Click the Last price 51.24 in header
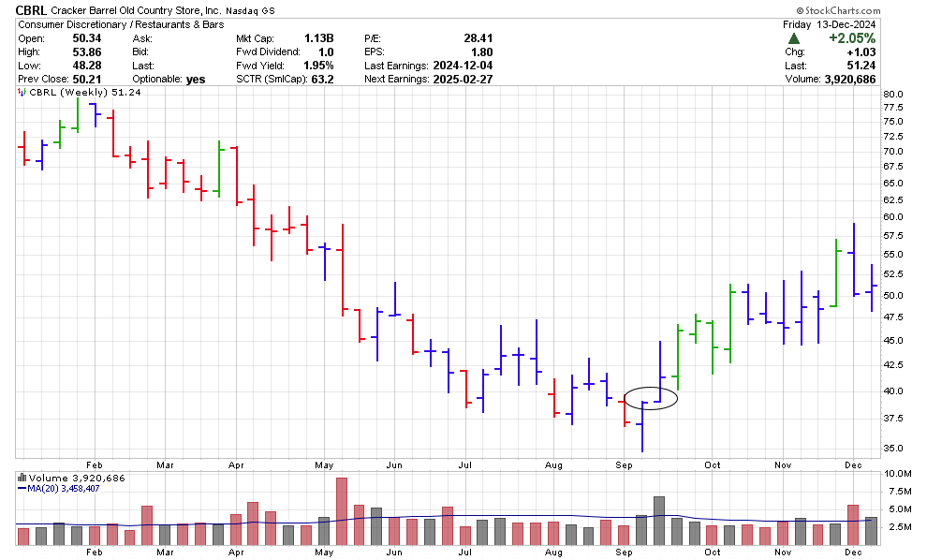The width and height of the screenshot is (927, 560). pyautogui.click(x=861, y=66)
